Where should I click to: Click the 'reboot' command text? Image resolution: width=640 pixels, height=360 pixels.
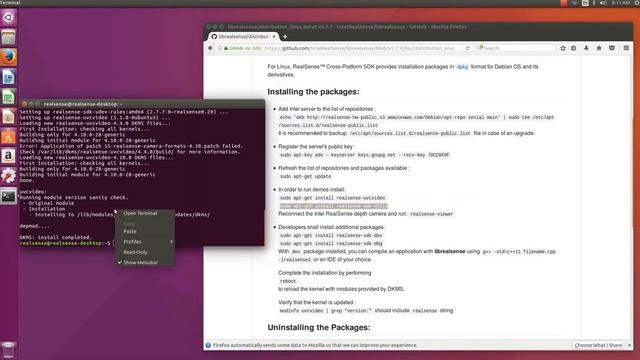point(288,281)
